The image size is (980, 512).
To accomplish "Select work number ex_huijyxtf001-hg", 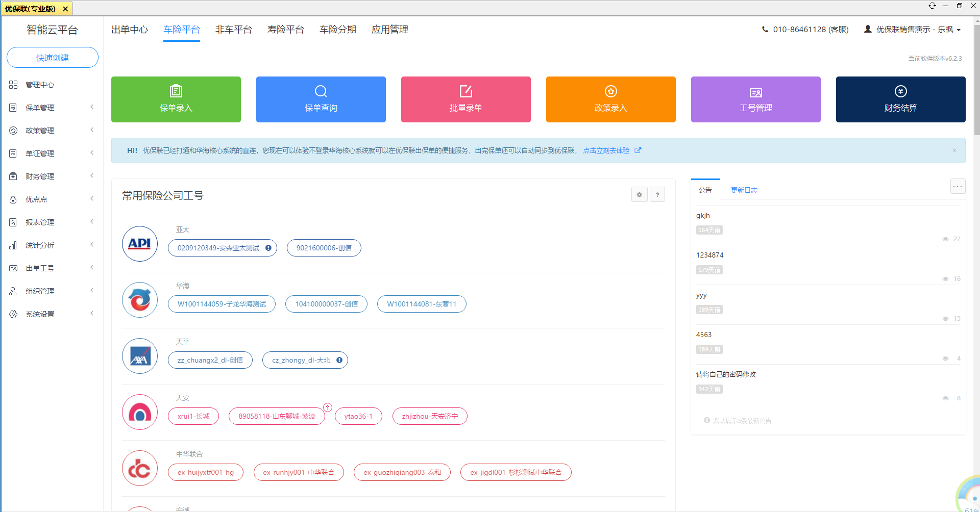I will (x=206, y=472).
